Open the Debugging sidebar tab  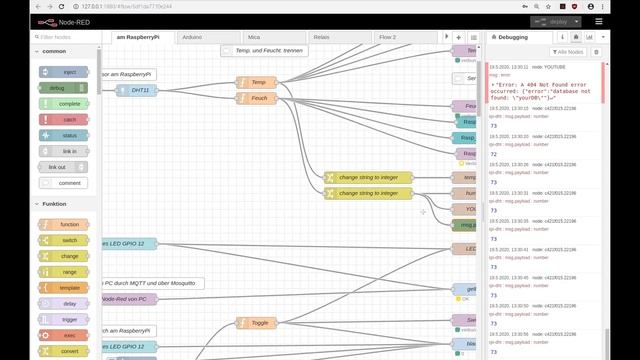click(x=520, y=37)
